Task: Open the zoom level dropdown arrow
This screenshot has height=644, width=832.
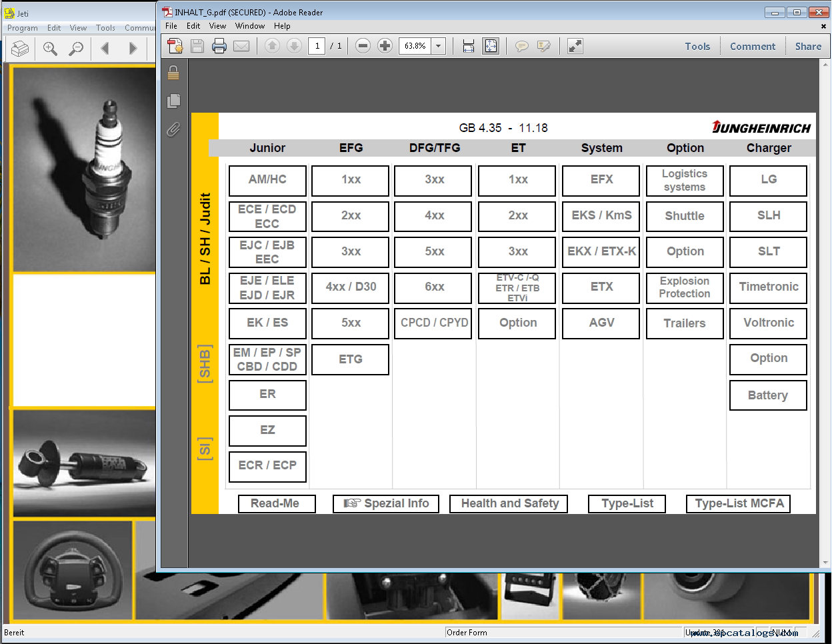Action: 439,46
